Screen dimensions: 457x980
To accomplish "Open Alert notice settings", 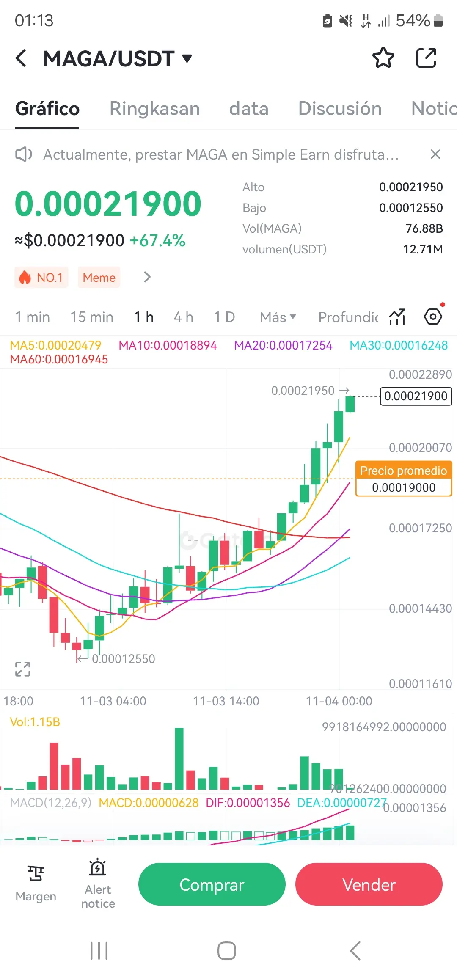I will point(98,884).
